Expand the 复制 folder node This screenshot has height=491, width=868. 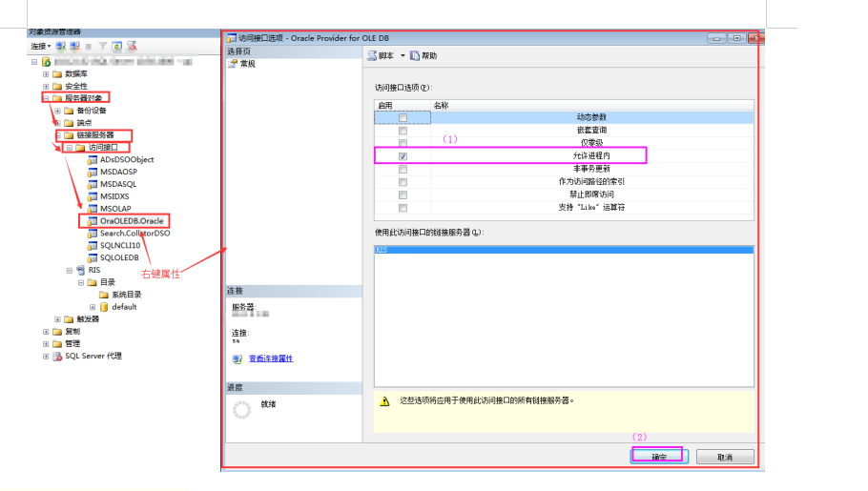(46, 332)
